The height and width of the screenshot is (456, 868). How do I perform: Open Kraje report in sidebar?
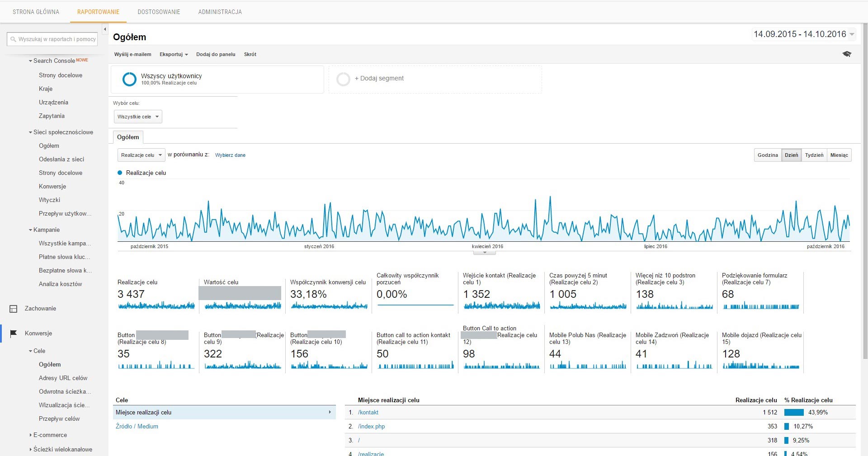(x=46, y=89)
